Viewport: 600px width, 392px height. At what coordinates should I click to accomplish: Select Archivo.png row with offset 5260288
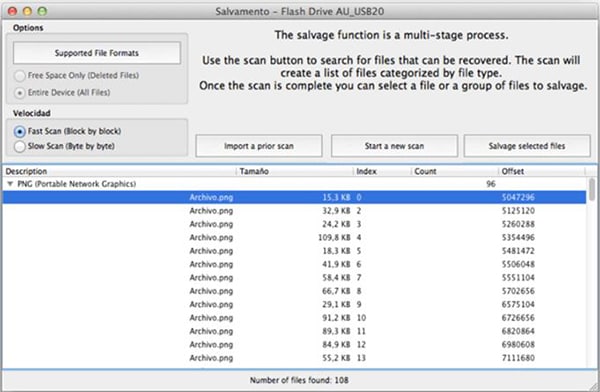[294, 224]
